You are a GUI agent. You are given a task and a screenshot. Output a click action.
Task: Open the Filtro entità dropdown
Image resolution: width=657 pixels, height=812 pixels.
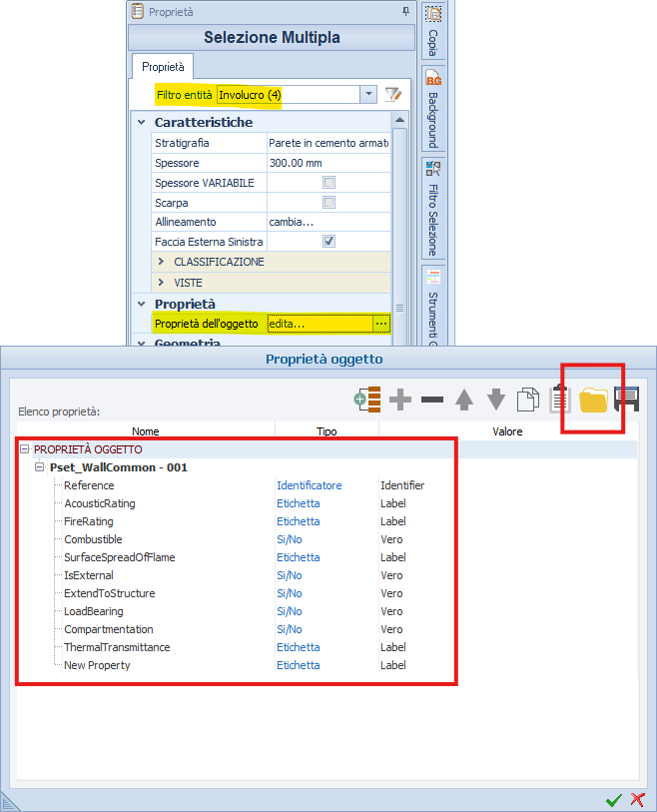pyautogui.click(x=368, y=95)
